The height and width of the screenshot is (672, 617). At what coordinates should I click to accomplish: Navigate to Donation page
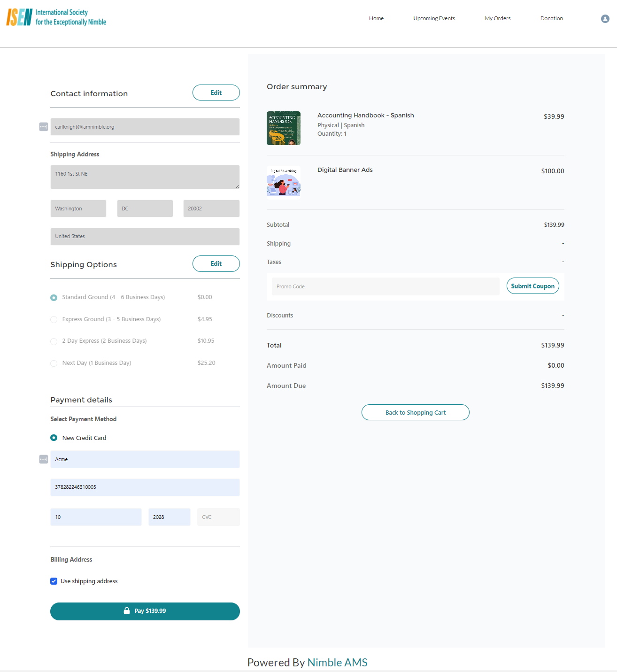[x=551, y=19]
